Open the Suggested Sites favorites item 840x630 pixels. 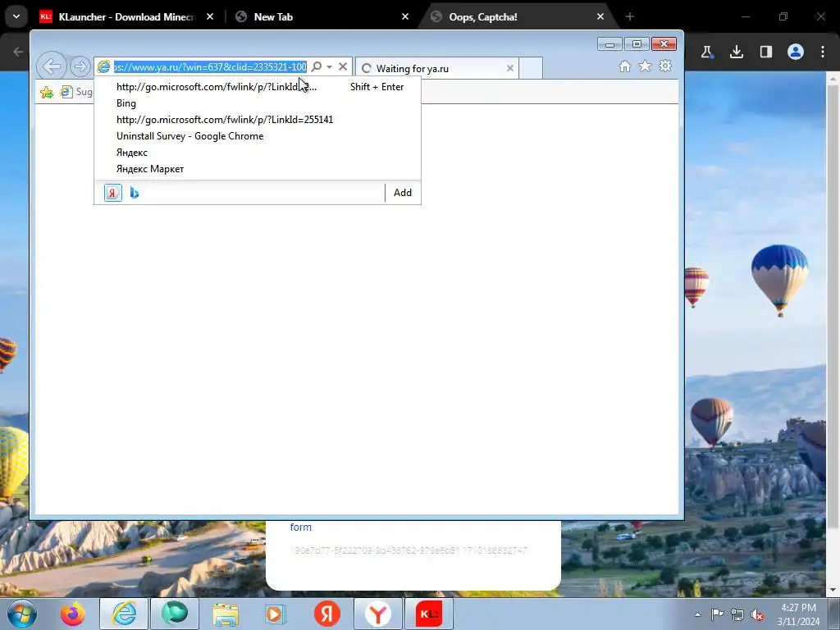click(76, 92)
